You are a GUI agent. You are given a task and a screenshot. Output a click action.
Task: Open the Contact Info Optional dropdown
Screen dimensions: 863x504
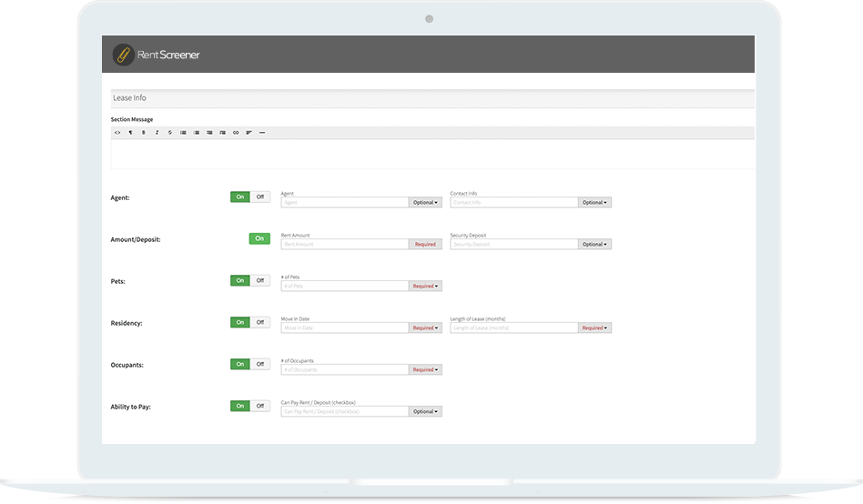pos(594,203)
